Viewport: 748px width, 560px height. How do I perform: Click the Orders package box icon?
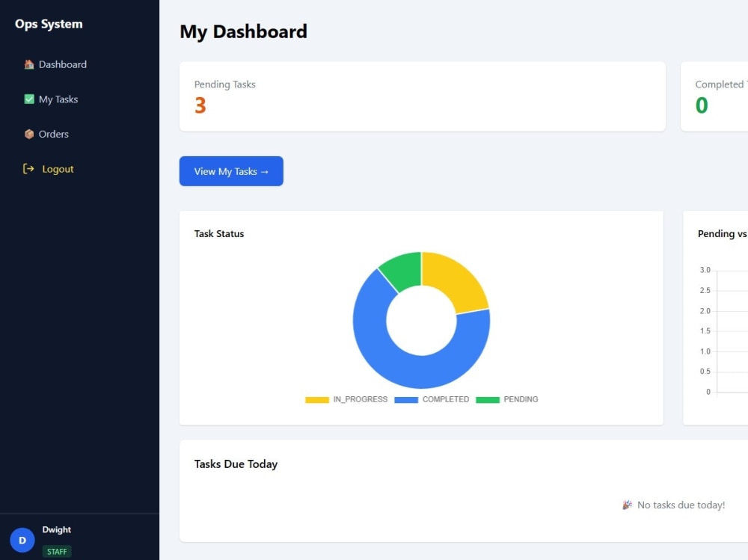[x=29, y=134]
